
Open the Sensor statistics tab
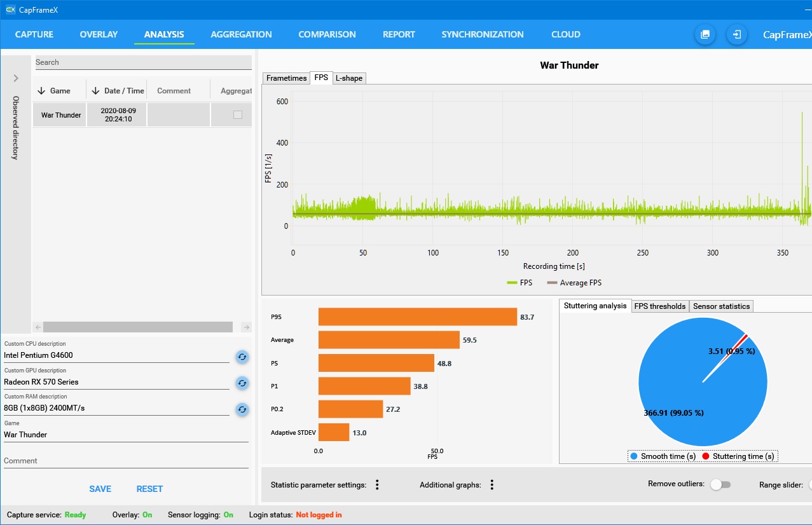722,306
